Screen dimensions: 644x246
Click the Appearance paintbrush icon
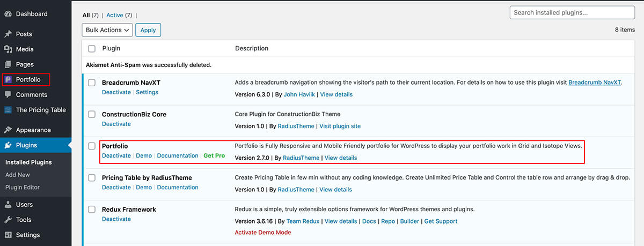click(8, 130)
